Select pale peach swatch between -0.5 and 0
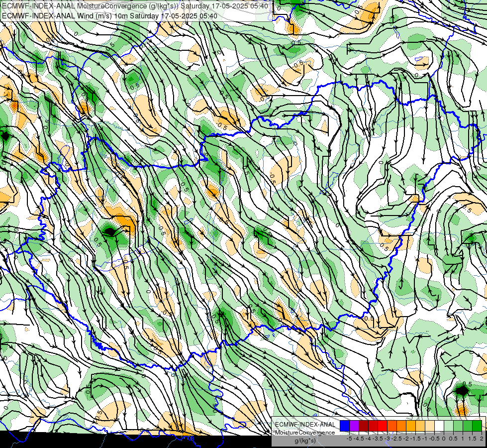Screen dimensions: 487x448 click(x=430, y=426)
